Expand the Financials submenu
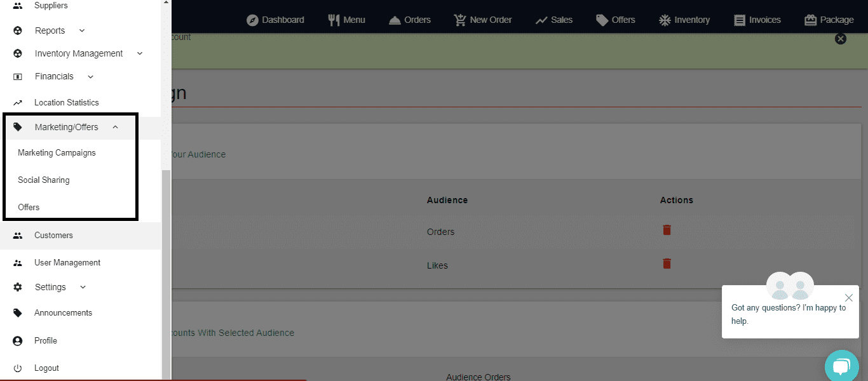This screenshot has width=868, height=381. click(x=90, y=76)
